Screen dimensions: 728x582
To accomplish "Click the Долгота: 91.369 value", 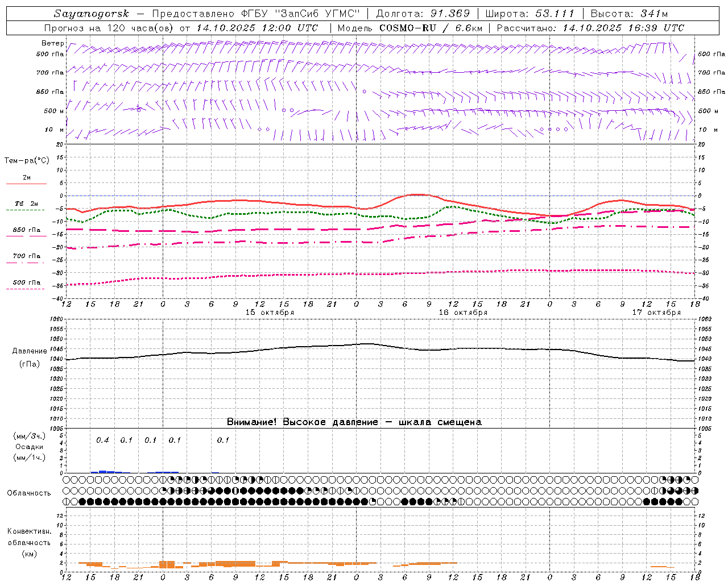I will click(x=423, y=14).
